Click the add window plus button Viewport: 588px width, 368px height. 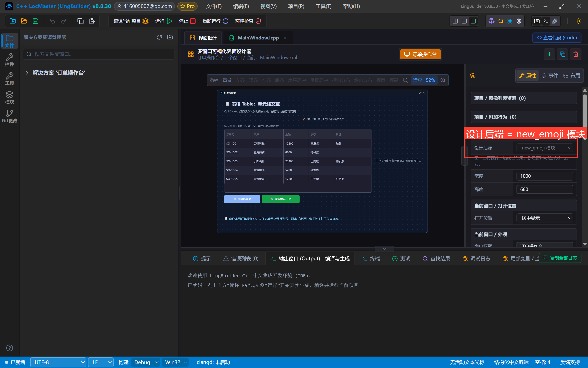click(550, 54)
